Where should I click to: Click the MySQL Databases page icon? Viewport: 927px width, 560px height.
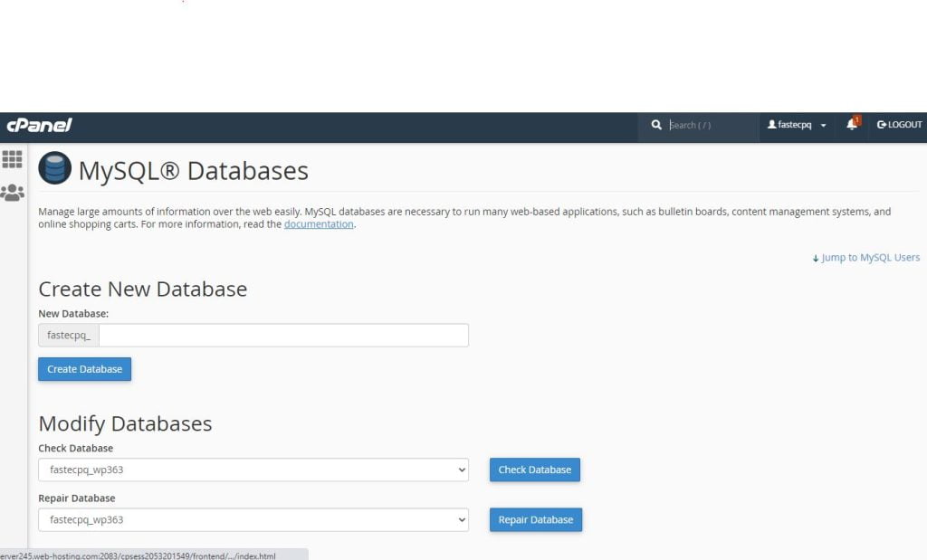click(55, 168)
